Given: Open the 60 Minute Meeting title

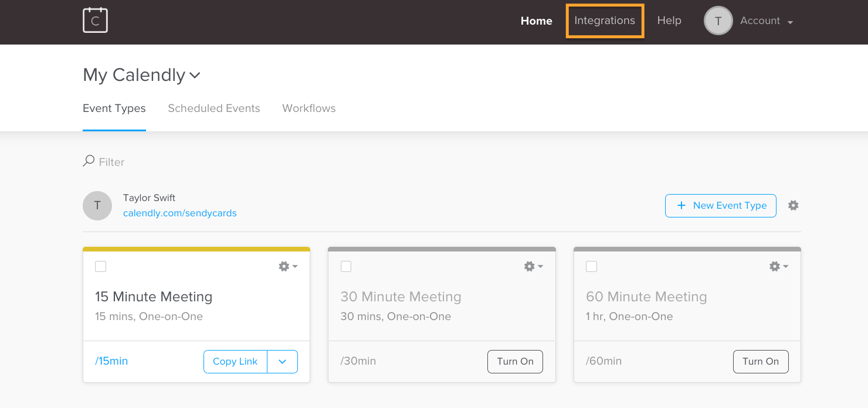Looking at the screenshot, I should coord(646,297).
